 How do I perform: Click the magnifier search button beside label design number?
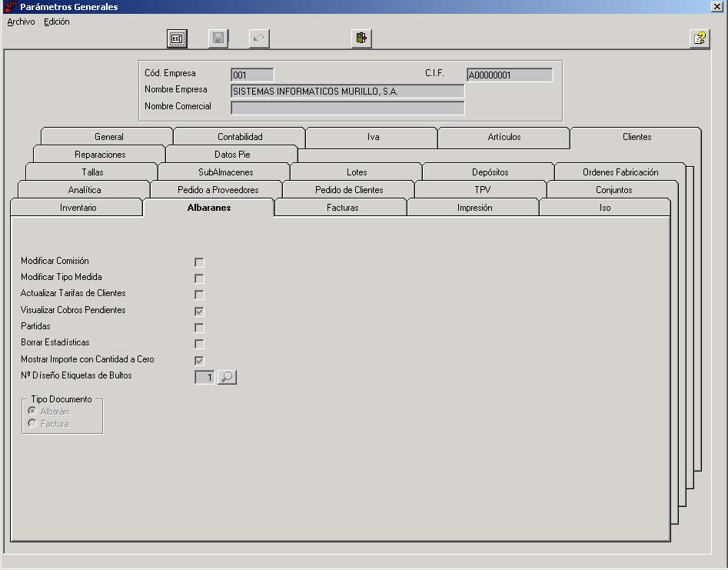pyautogui.click(x=227, y=377)
